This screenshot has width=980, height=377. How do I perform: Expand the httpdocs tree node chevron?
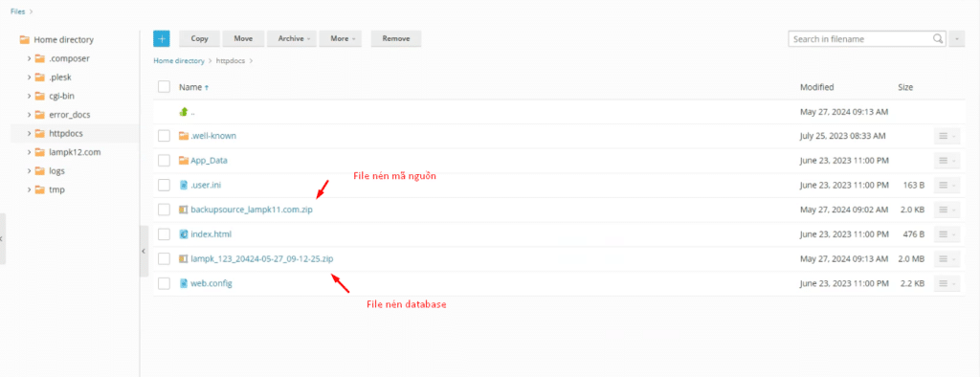(x=29, y=133)
